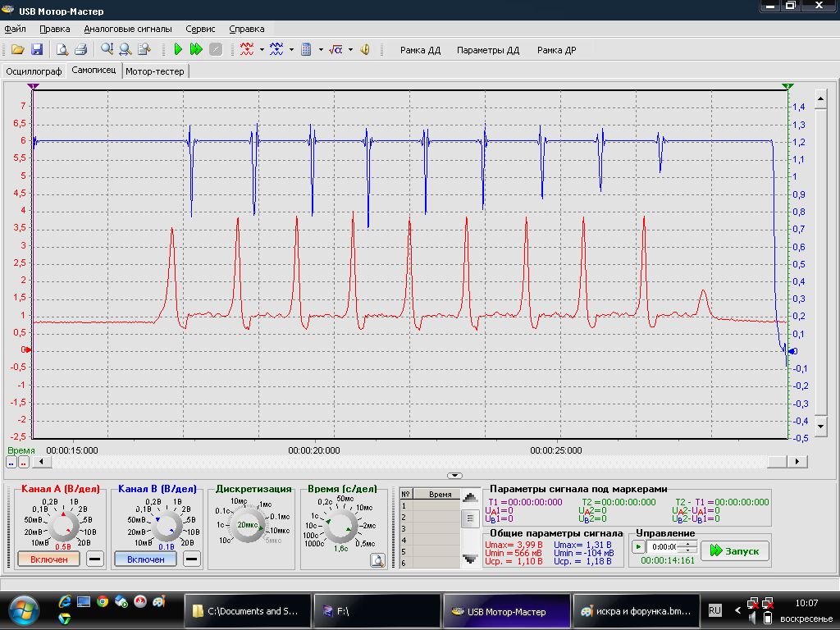
Task: Click the greyed-out stop icon in toolbar
Action: 216,50
